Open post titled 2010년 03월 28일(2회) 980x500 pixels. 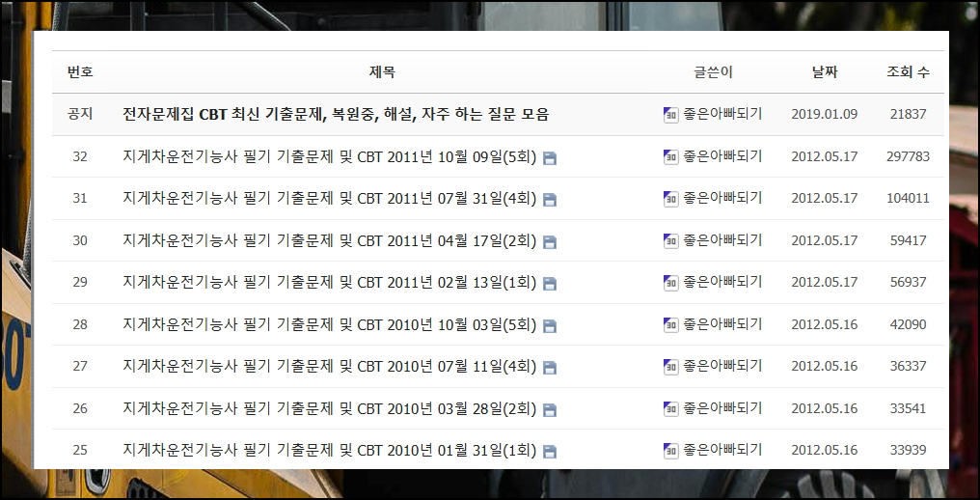329,408
